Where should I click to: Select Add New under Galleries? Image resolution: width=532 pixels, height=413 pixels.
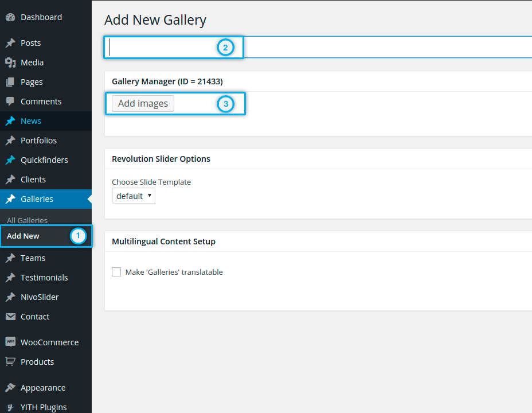click(23, 236)
